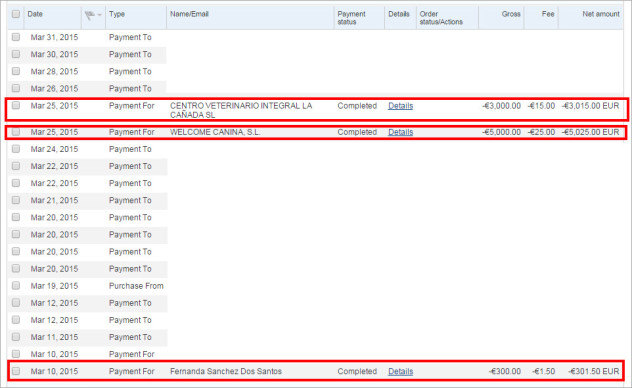
Task: Click the Purchase From type cell
Action: (x=136, y=286)
